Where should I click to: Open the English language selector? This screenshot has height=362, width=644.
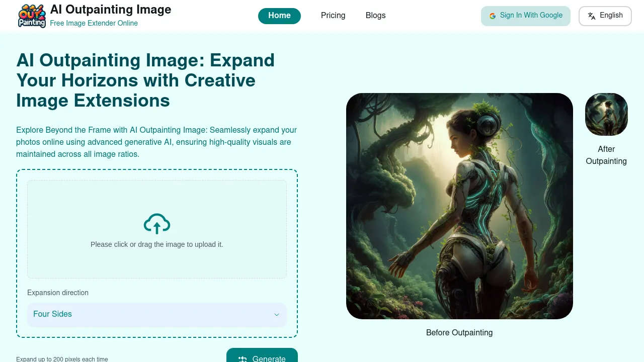pyautogui.click(x=605, y=16)
